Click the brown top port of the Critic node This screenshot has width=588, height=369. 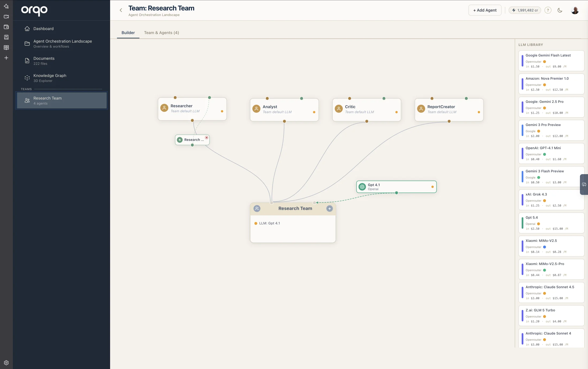click(x=350, y=98)
